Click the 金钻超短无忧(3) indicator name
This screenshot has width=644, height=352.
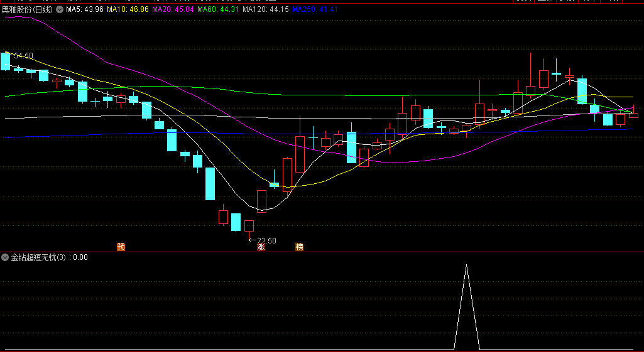38,257
